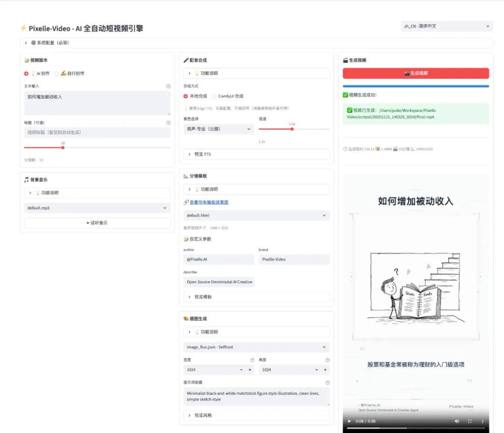Viewport: 504px width, 433px height.
Task: Click the describe input field
Action: tap(218, 282)
